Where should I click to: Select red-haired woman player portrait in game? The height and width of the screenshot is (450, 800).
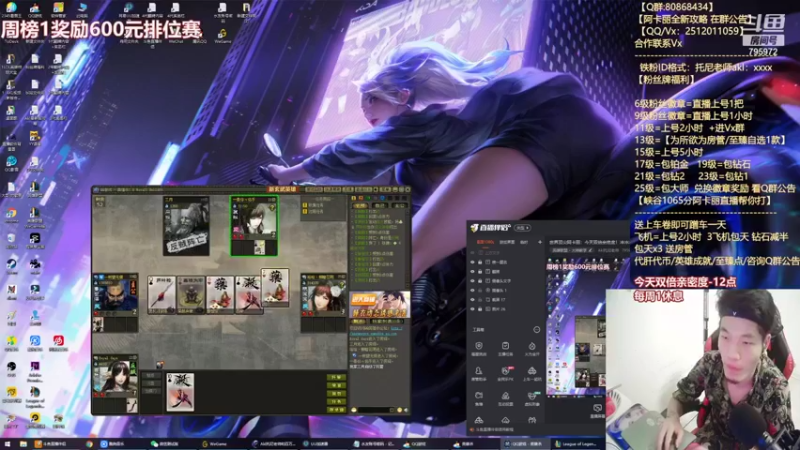[x=323, y=294]
